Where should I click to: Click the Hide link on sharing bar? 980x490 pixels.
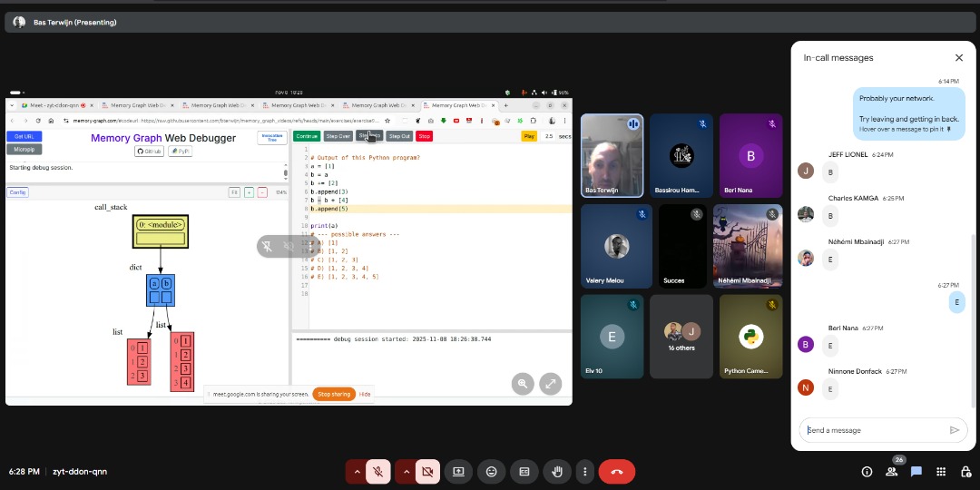click(365, 395)
